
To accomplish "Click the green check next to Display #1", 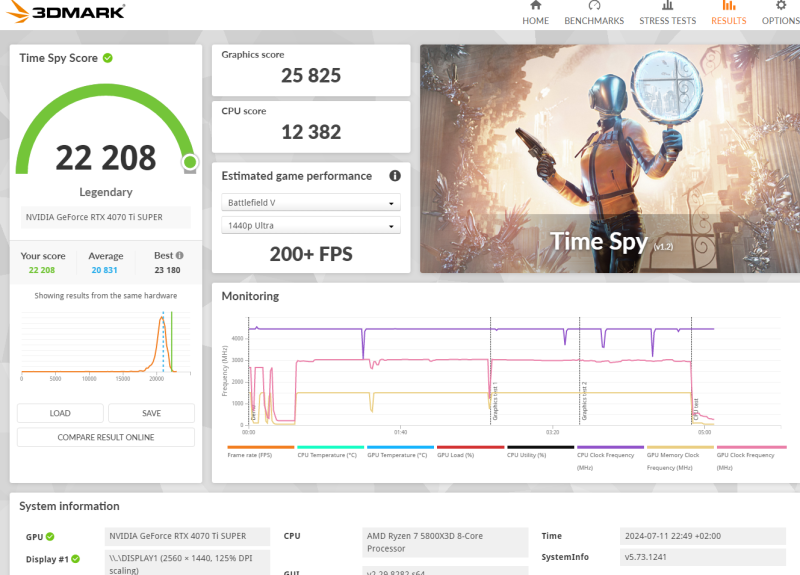I will pyautogui.click(x=76, y=559).
